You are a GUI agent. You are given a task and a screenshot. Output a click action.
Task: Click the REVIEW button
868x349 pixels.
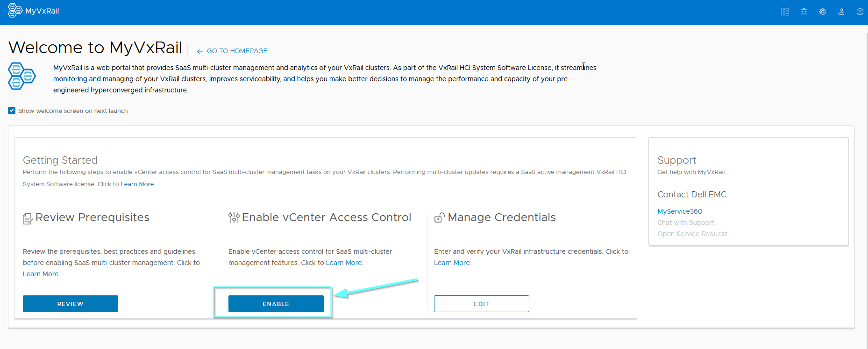pyautogui.click(x=71, y=304)
